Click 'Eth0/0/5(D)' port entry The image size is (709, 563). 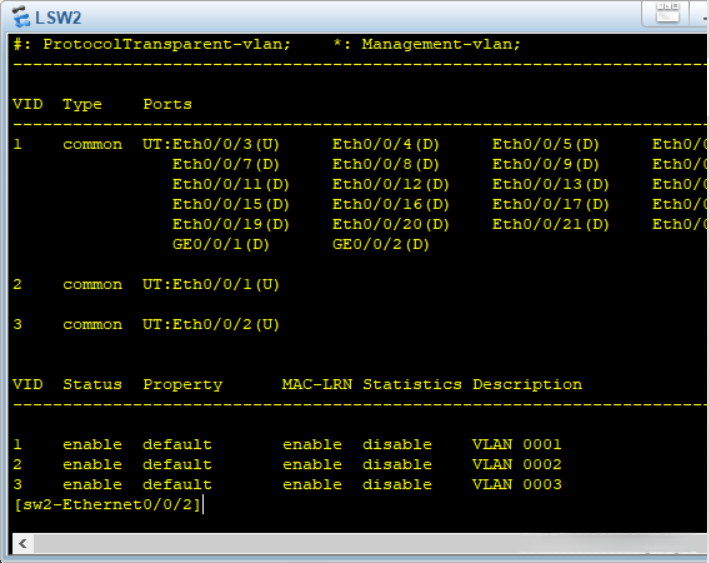click(546, 145)
